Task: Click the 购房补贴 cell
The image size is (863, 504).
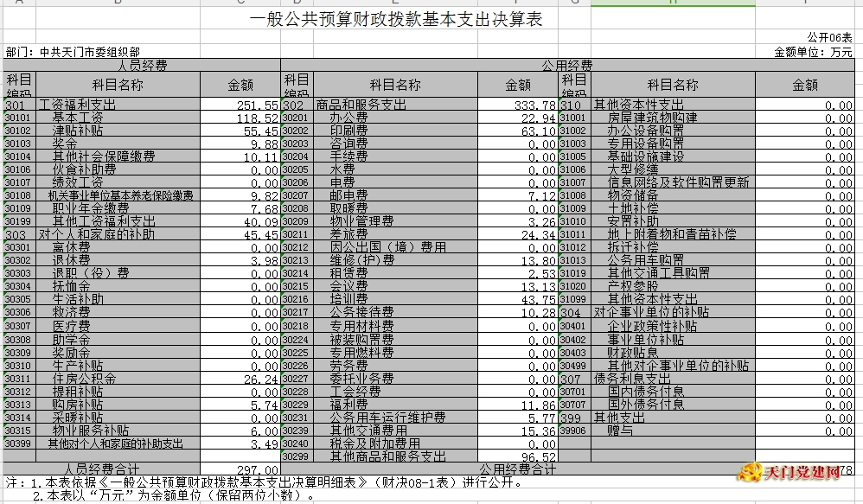Action: [118, 405]
